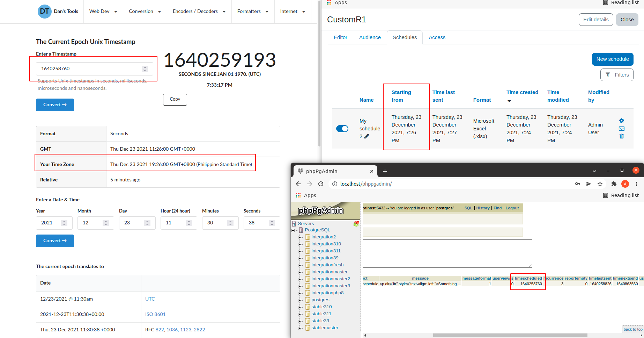Viewport: 644px width, 338px height.
Task: Open the Formatters dropdown menu
Action: [x=253, y=11]
